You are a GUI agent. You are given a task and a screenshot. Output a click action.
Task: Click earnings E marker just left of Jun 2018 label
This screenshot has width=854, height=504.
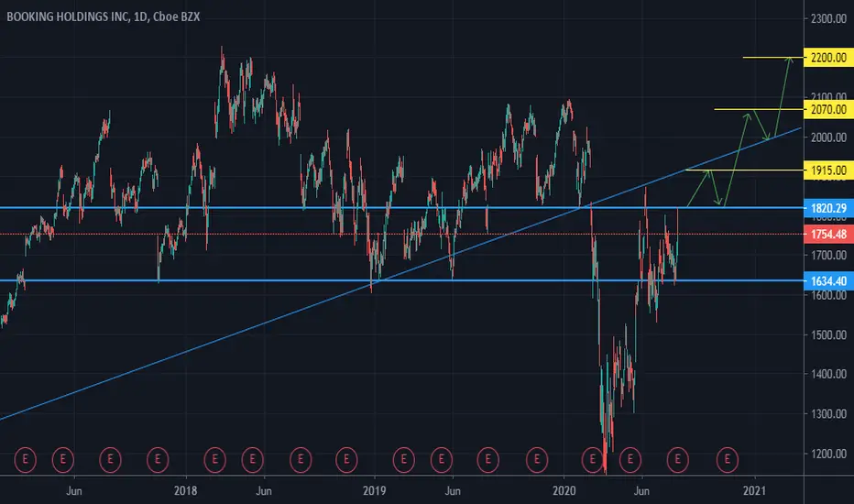[252, 460]
